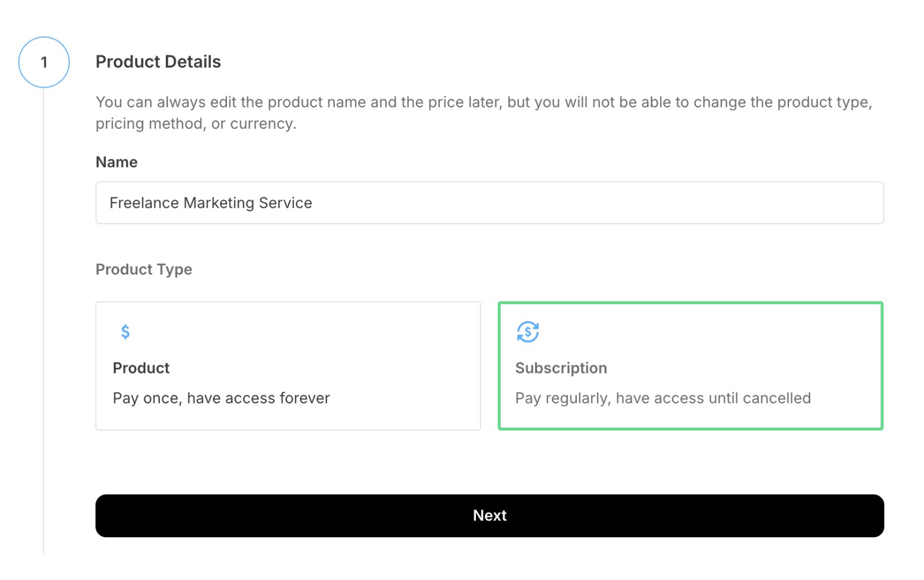Click the Product Type section label
The width and height of the screenshot is (924, 580).
point(144,270)
